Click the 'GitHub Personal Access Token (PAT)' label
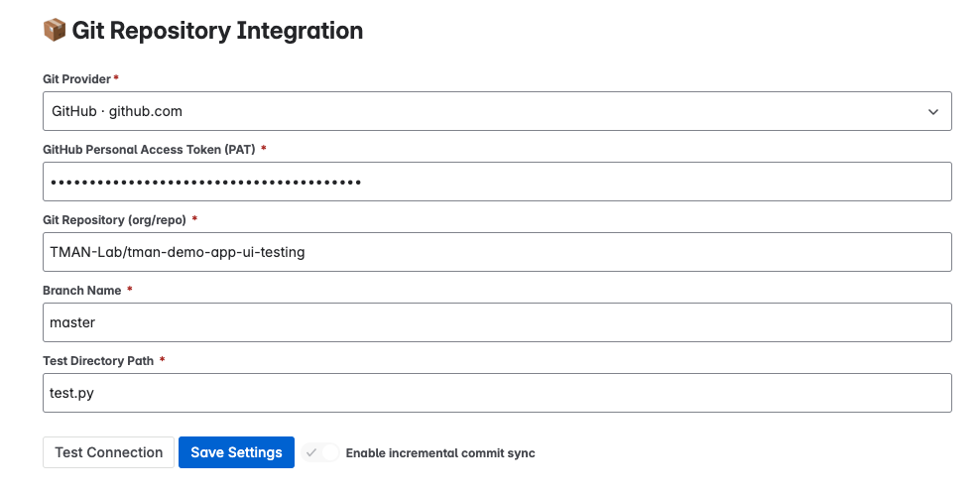This screenshot has width=980, height=496. (x=149, y=150)
